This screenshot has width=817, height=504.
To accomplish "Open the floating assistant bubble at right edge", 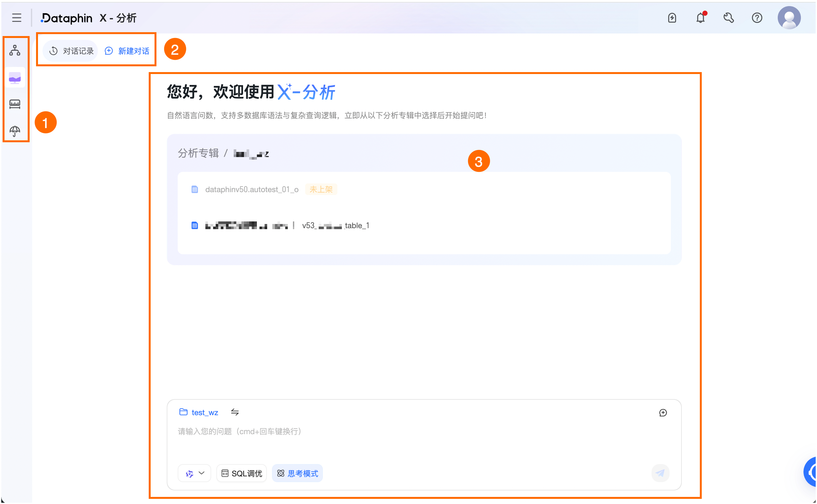I will click(x=810, y=472).
